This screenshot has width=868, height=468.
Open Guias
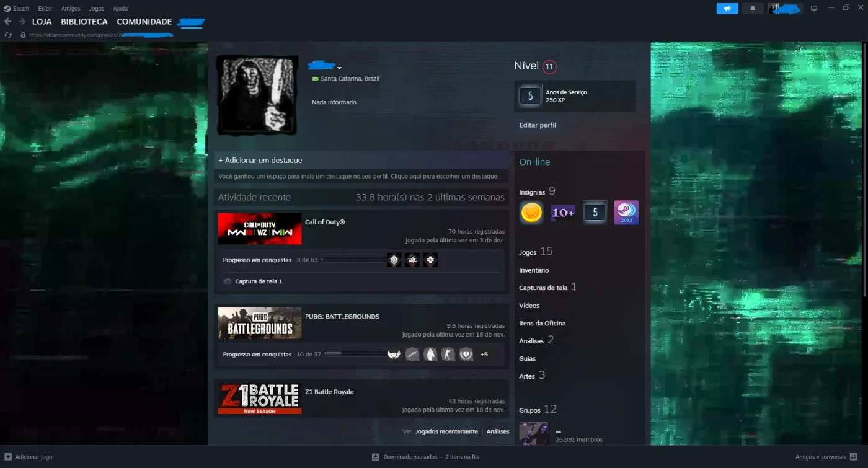(x=528, y=358)
